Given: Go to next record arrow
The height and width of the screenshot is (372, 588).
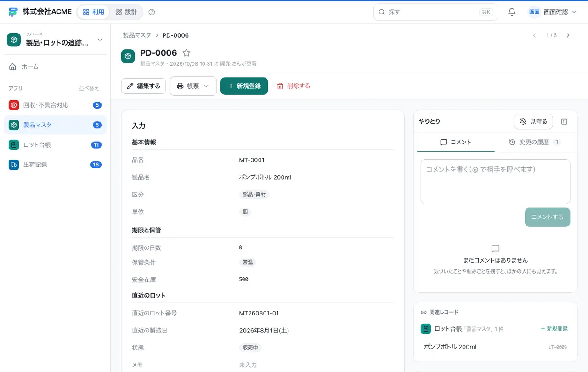Looking at the screenshot, I should tap(568, 35).
